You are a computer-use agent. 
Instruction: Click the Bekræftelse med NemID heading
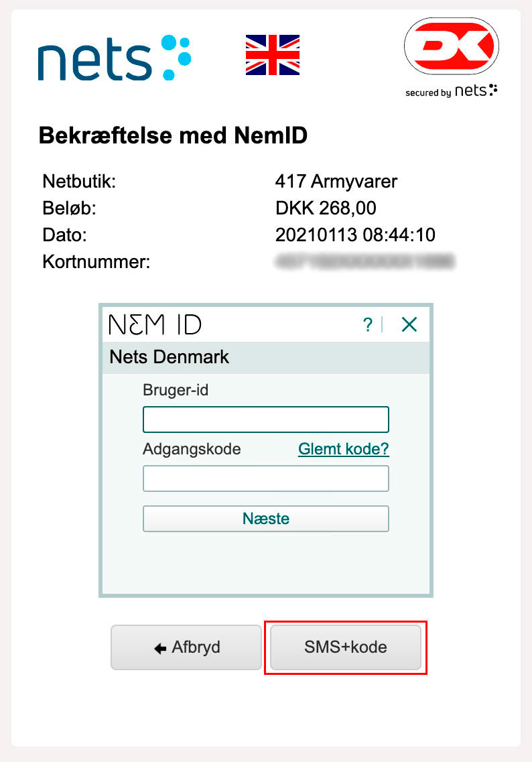173,135
